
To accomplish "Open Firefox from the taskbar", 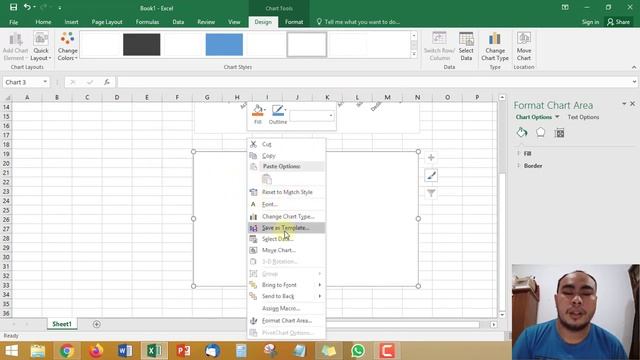I will point(96,351).
